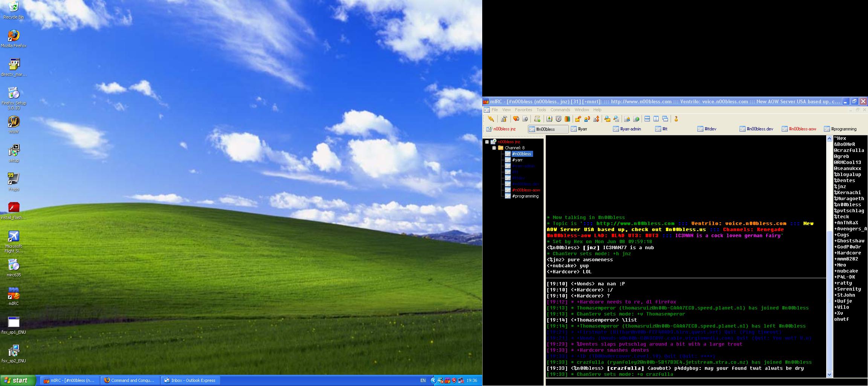Screen dimensions: 868x386
Task: Click the chat scrollbar up arrow
Action: click(x=829, y=139)
